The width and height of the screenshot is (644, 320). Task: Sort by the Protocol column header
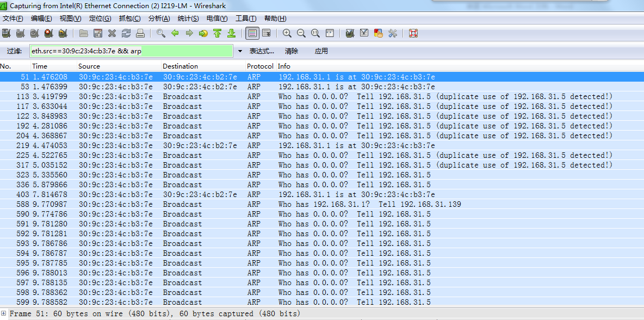(x=261, y=66)
